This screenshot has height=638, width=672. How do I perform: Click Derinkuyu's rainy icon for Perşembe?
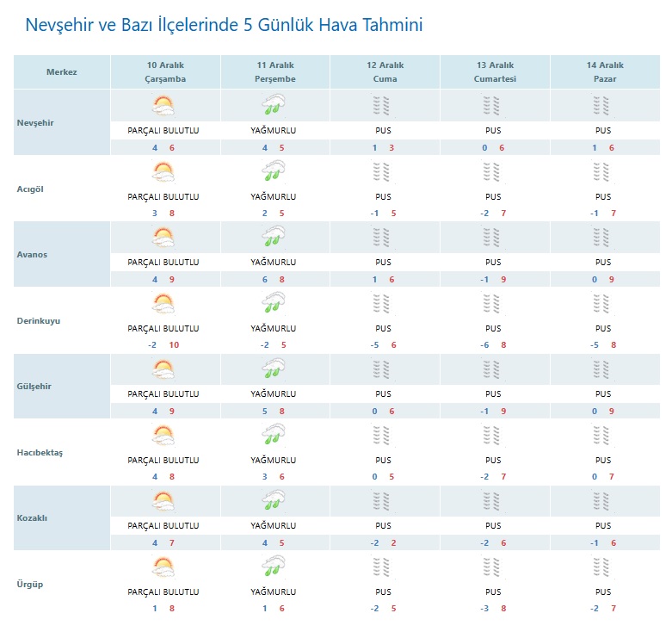point(273,304)
